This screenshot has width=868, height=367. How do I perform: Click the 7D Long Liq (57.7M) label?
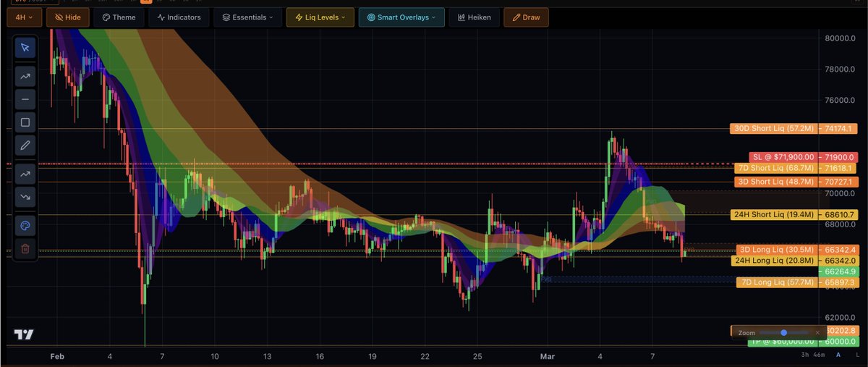[776, 282]
